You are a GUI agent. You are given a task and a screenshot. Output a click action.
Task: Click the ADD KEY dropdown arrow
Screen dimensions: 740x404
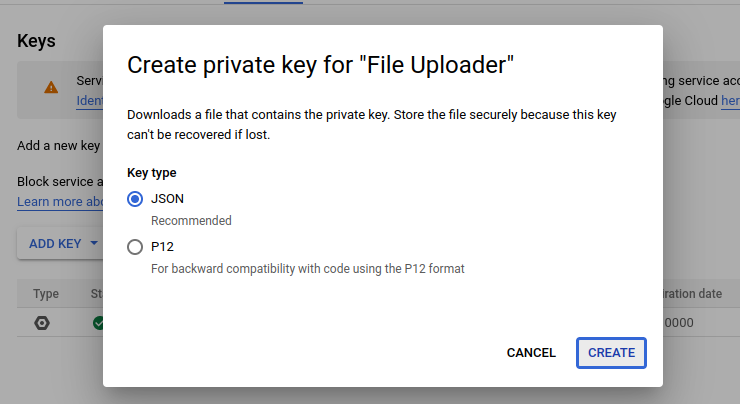point(94,243)
